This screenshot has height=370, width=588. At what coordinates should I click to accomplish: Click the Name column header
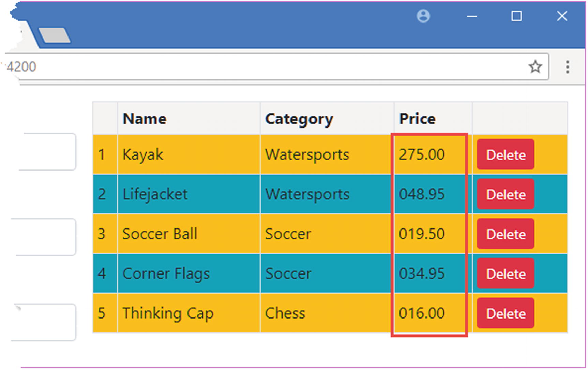click(x=145, y=119)
